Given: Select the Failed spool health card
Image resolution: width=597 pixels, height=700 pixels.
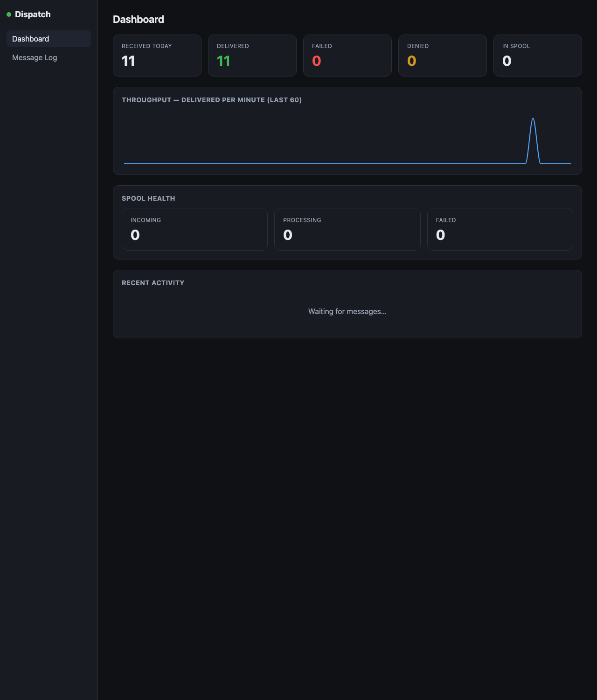Looking at the screenshot, I should click(500, 230).
